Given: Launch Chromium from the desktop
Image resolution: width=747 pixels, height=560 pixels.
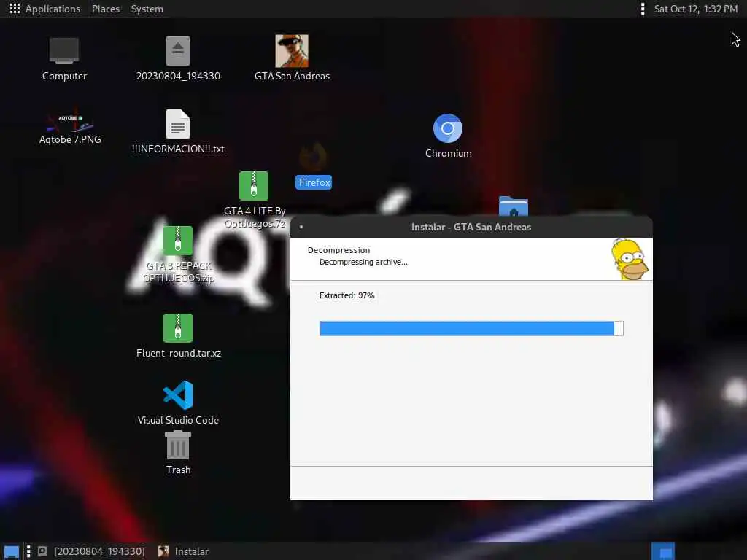Looking at the screenshot, I should click(x=448, y=128).
